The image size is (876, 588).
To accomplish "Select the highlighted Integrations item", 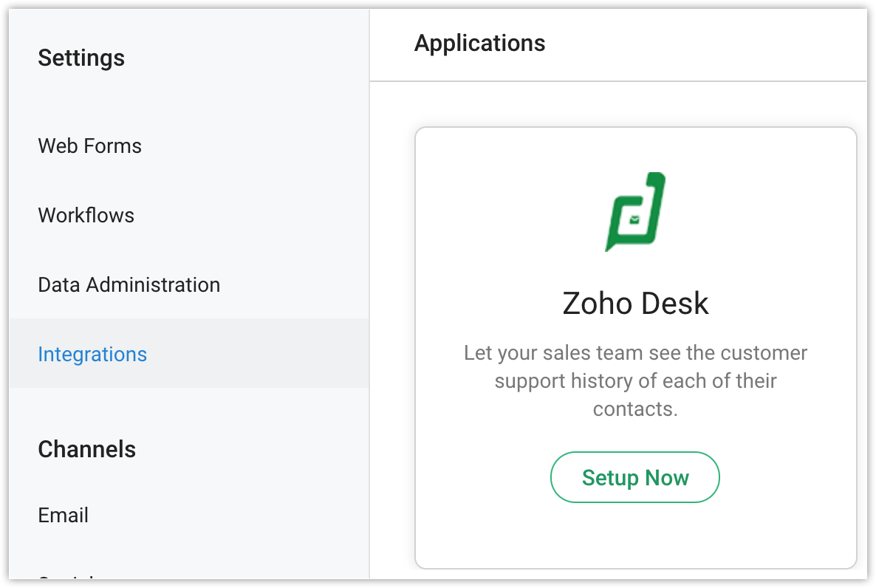I will click(92, 354).
